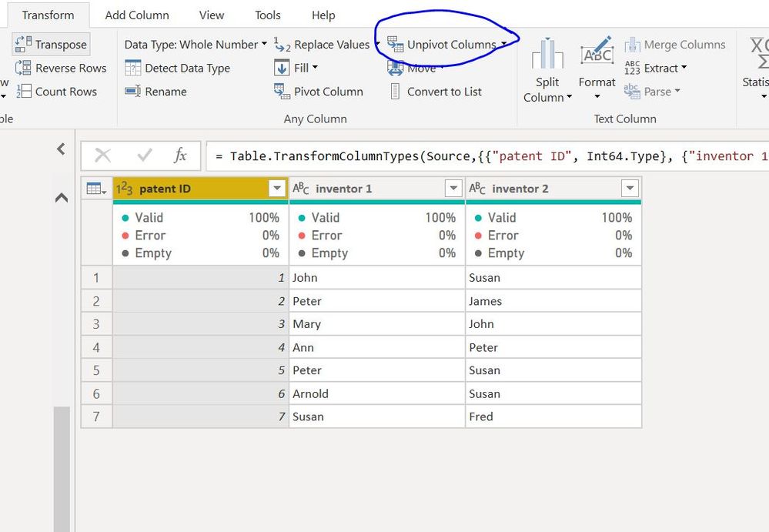Screen dimensions: 769x532
Task: Open table options menu at grid corner
Action: click(x=96, y=189)
